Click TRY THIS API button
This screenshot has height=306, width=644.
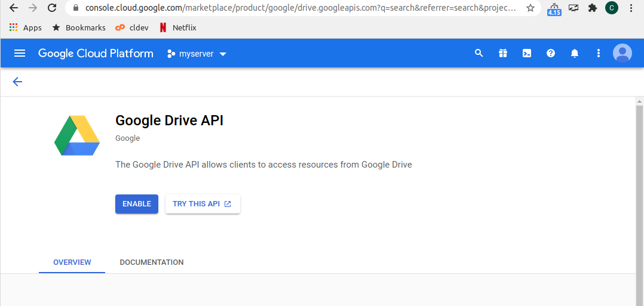click(x=203, y=204)
